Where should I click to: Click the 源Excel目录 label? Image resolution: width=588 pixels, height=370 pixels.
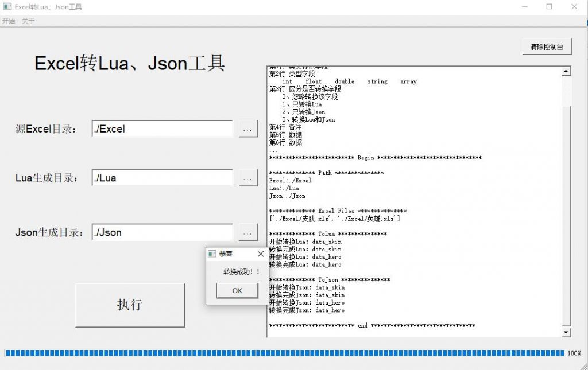[47, 129]
